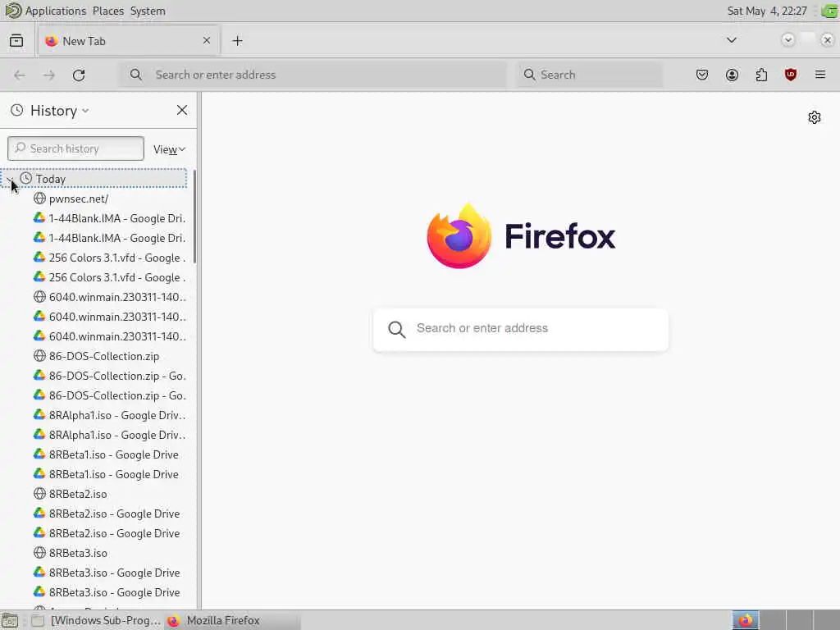Click the new tab page search field

coord(521,329)
